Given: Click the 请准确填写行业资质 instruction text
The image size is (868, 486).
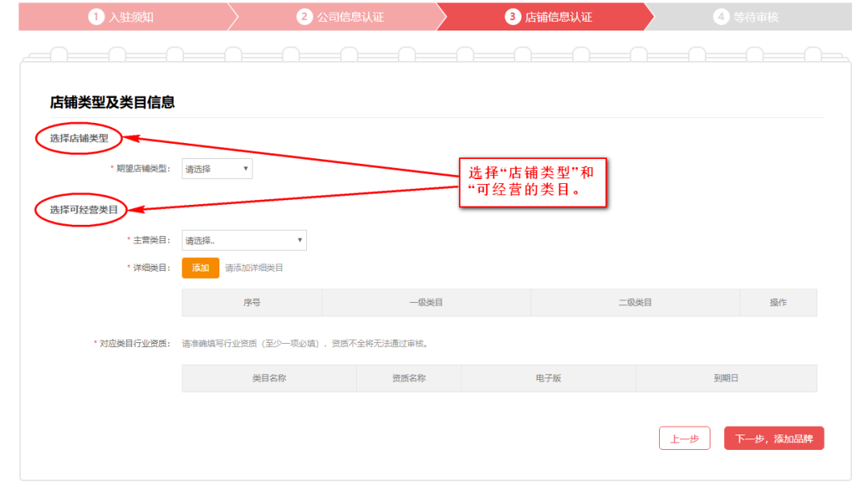Looking at the screenshot, I should point(305,343).
